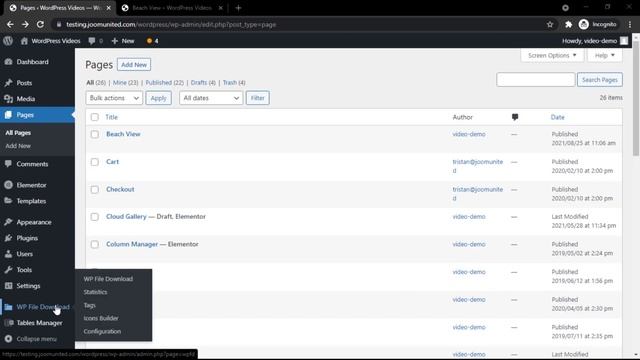Open the Bulk actions dropdown

pos(114,98)
